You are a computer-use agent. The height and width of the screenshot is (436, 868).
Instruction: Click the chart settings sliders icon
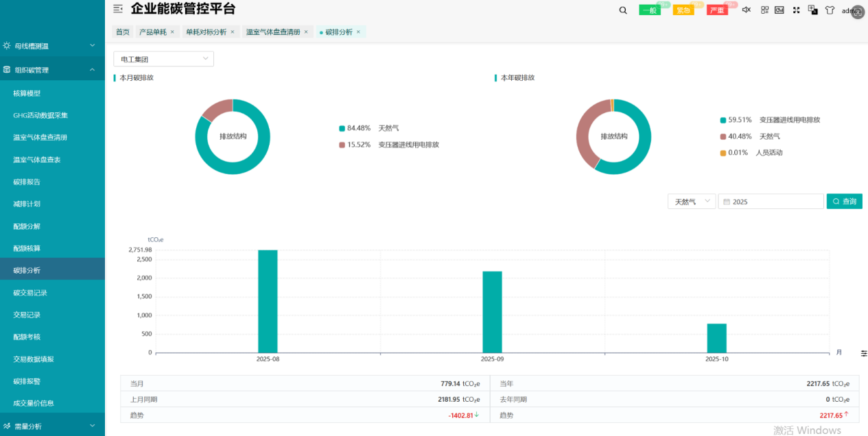point(864,353)
